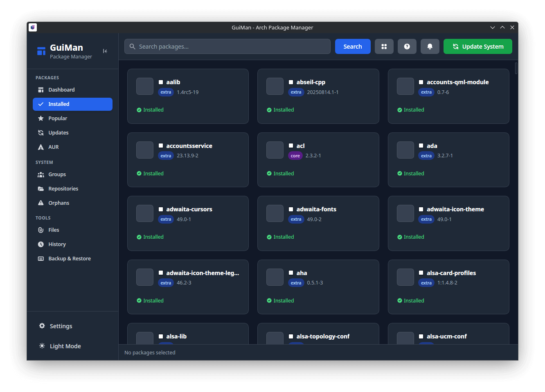Go to the Updates section
545x392 pixels.
pos(58,133)
